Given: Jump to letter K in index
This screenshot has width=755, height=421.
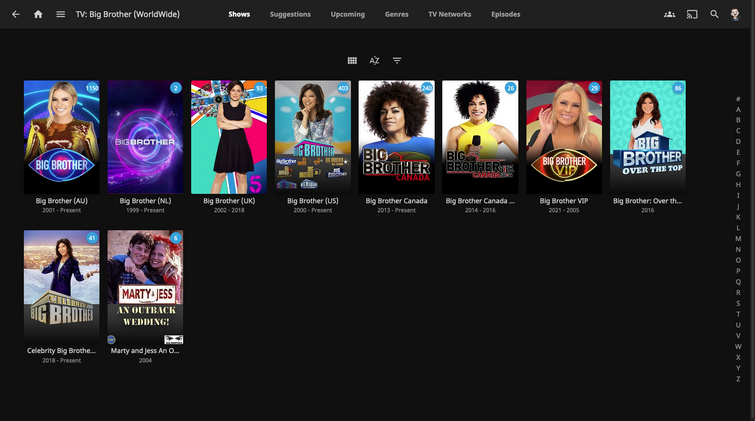Looking at the screenshot, I should [738, 217].
